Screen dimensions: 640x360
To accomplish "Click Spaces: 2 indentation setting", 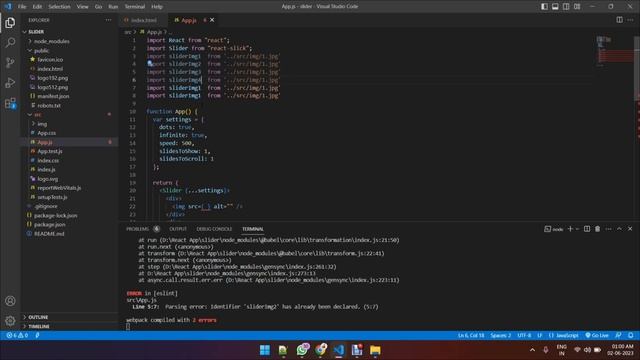I will (x=500, y=336).
